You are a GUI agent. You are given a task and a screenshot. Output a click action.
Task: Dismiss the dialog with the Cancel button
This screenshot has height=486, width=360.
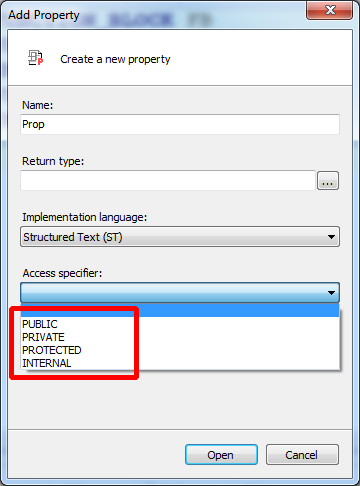coord(302,454)
